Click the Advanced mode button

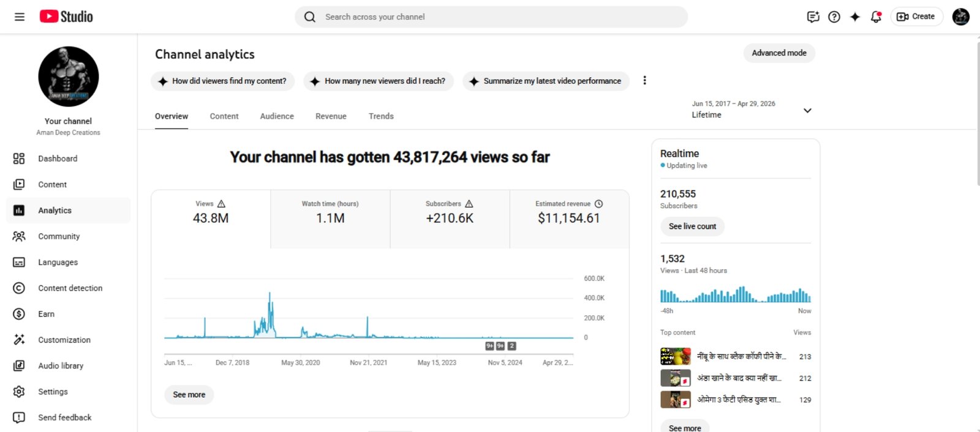(778, 53)
